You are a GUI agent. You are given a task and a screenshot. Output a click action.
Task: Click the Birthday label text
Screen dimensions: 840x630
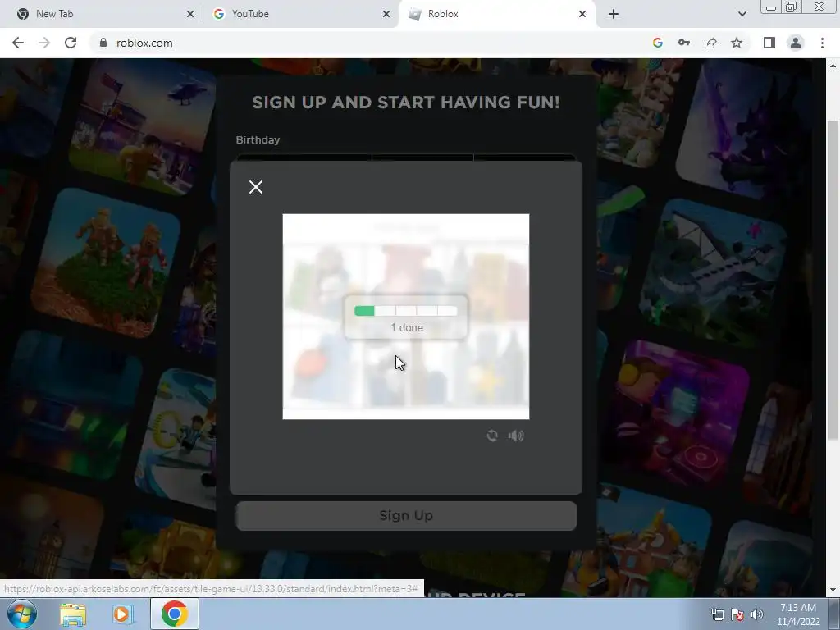click(258, 139)
